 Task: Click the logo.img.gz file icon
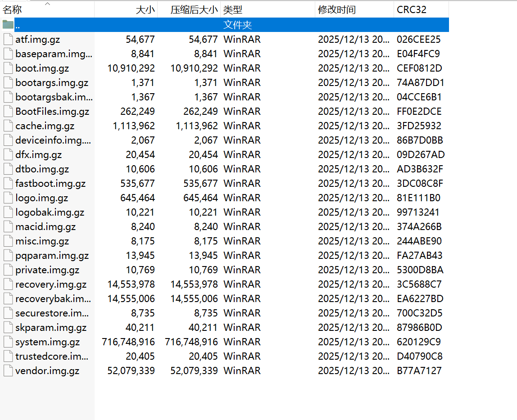pos(8,198)
